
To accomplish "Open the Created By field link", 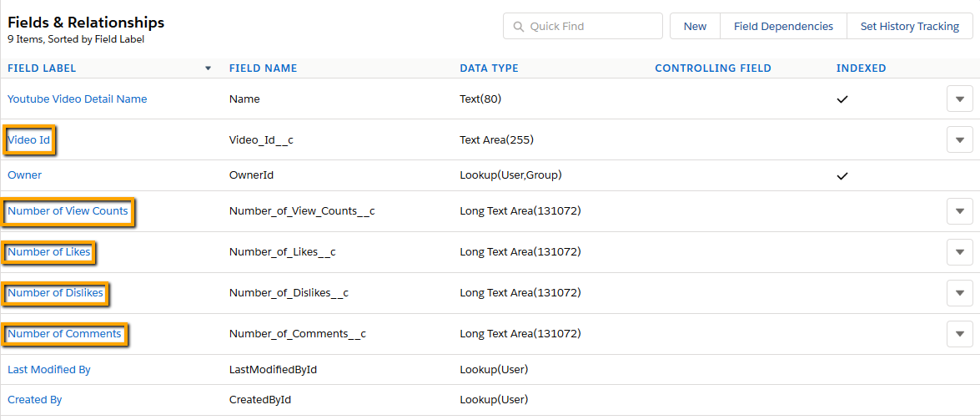I will point(34,399).
